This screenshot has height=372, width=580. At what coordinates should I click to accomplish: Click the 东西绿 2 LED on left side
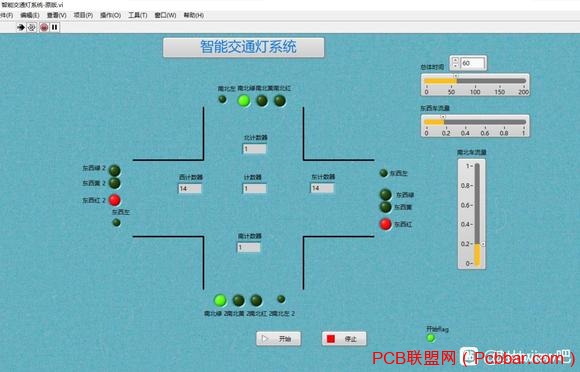click(114, 170)
